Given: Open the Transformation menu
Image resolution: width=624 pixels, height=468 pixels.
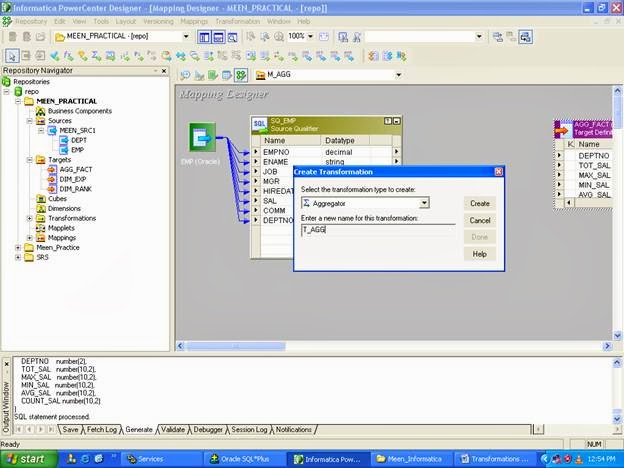Looking at the screenshot, I should click(x=238, y=21).
